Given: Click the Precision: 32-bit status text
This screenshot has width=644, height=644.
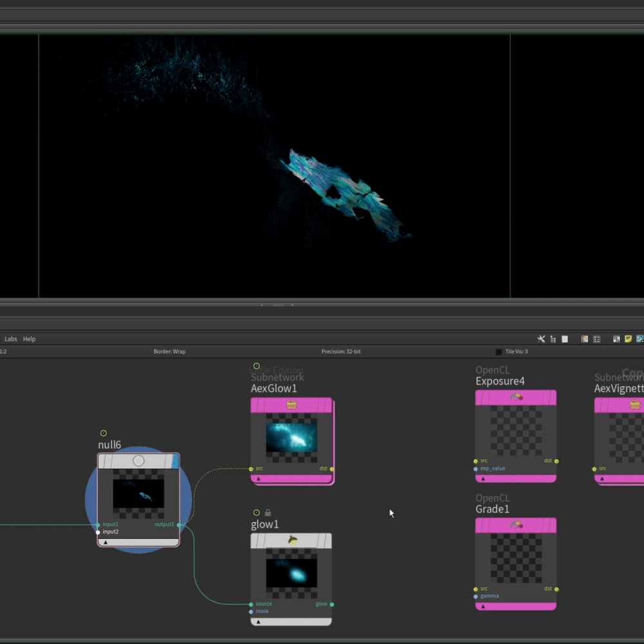Looking at the screenshot, I should pos(341,352).
